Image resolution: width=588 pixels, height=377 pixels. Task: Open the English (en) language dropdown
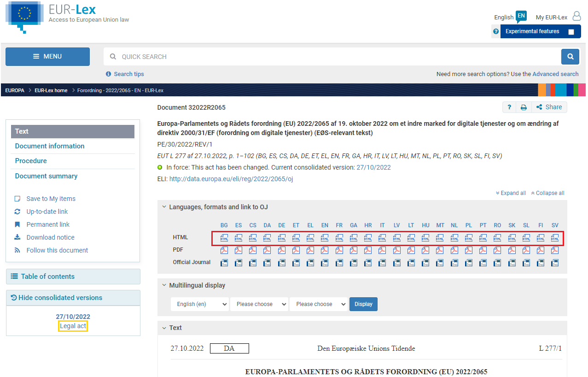(x=200, y=304)
